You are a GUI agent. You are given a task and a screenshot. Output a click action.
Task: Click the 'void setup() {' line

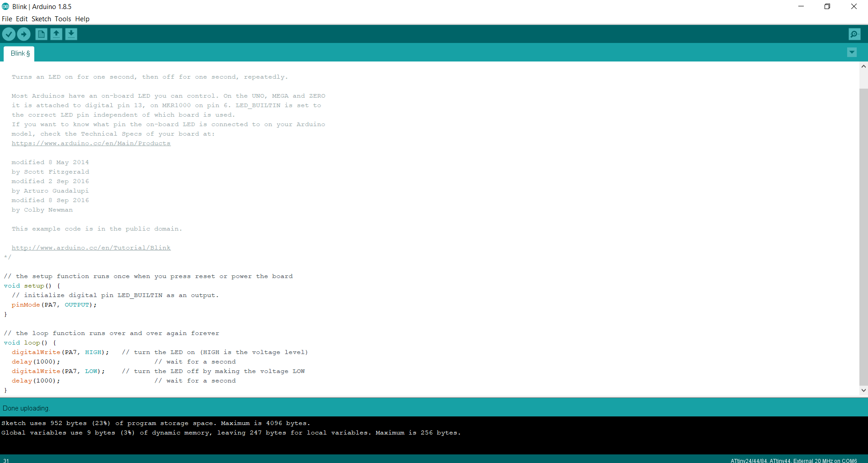32,286
